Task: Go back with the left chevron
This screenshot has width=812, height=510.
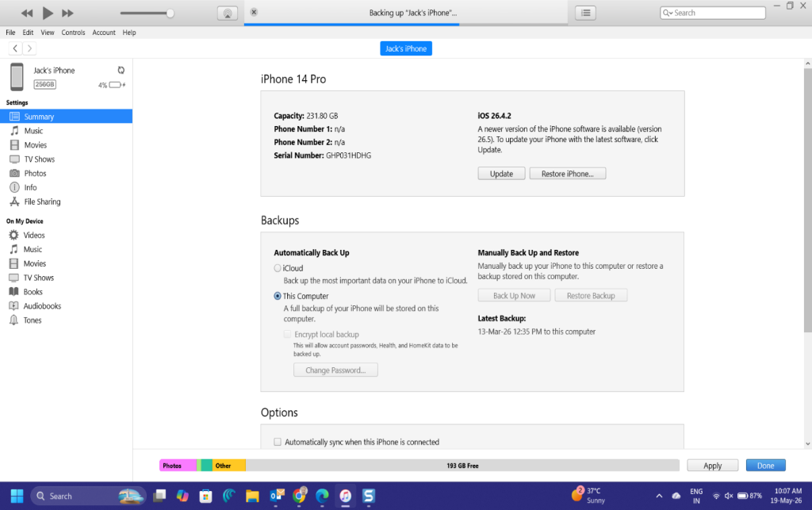Action: [15, 48]
